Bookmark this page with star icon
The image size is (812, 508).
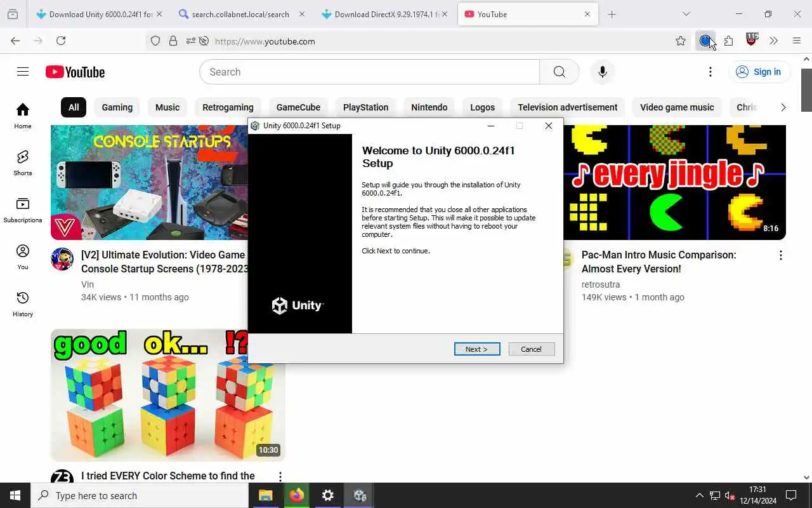[x=681, y=41]
